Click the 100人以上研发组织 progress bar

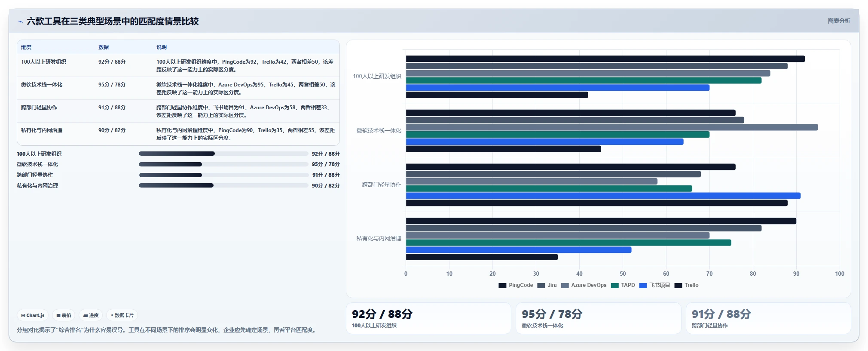(223, 154)
